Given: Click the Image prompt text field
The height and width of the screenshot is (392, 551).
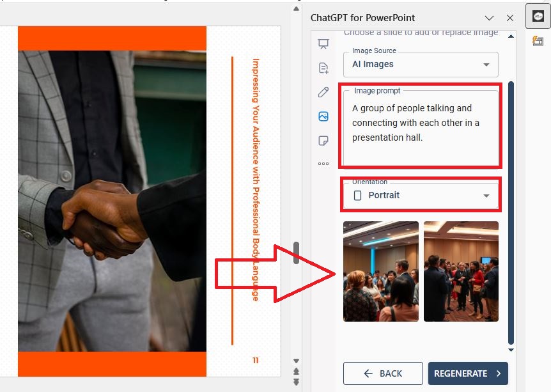Looking at the screenshot, I should pyautogui.click(x=421, y=128).
